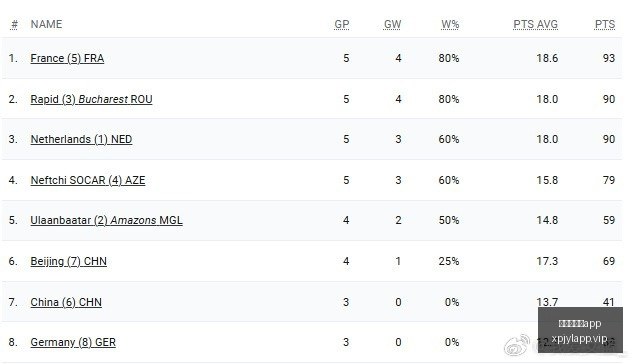Click Beijing's 17.3 points average cell
634x364 pixels.
547,261
